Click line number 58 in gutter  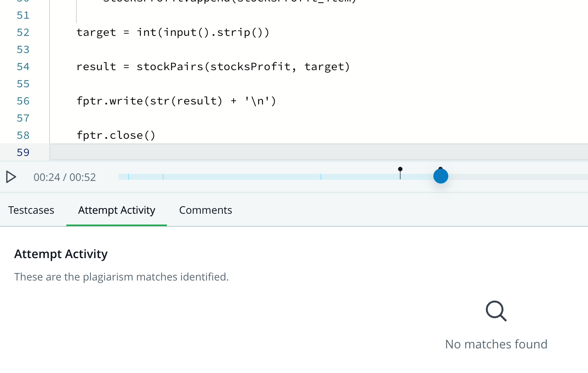tap(23, 135)
